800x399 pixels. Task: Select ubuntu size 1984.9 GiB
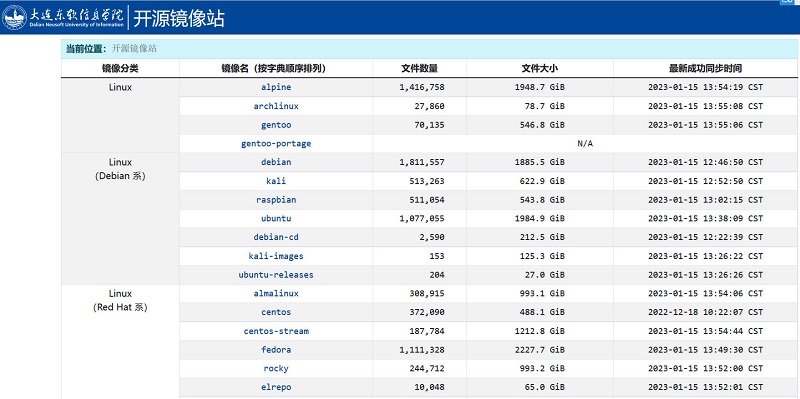pyautogui.click(x=540, y=218)
